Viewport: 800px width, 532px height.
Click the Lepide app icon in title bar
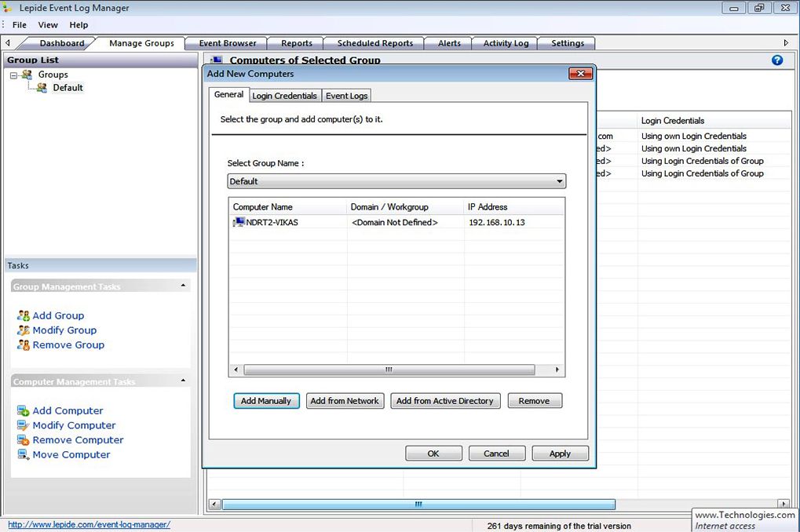point(7,8)
